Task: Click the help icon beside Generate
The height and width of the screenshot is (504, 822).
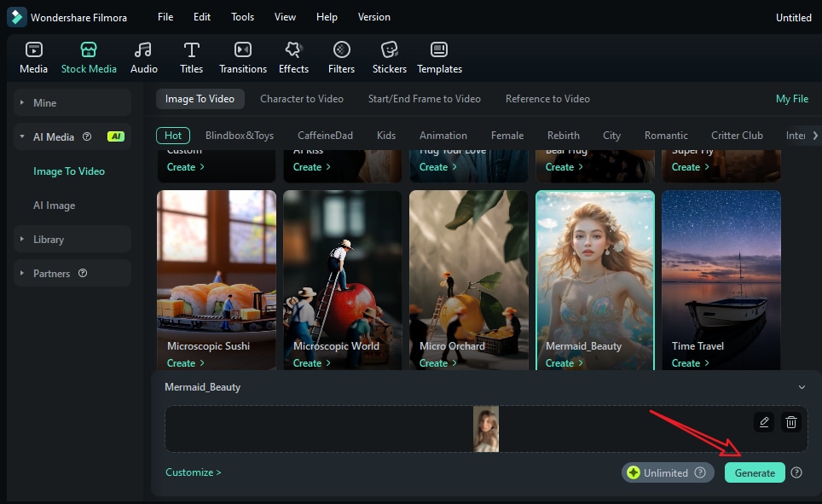Action: pyautogui.click(x=796, y=472)
